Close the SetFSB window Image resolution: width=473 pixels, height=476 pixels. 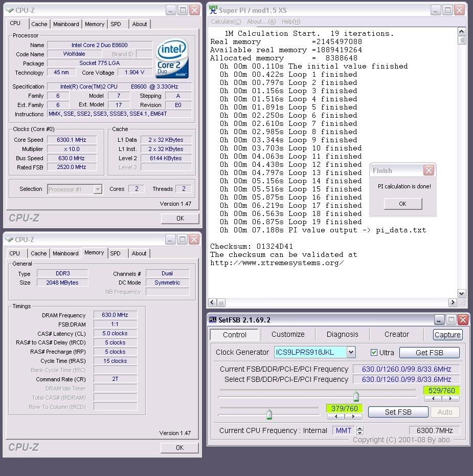click(463, 319)
